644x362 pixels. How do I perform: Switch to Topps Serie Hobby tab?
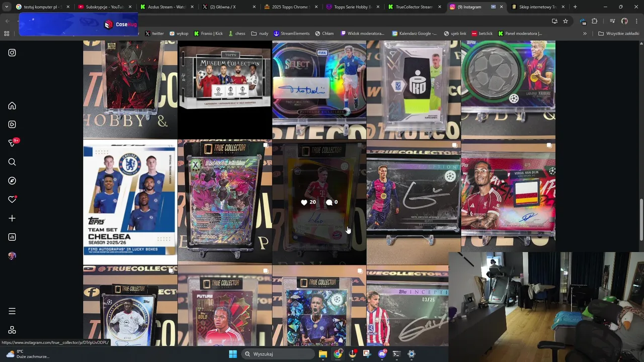pyautogui.click(x=352, y=7)
